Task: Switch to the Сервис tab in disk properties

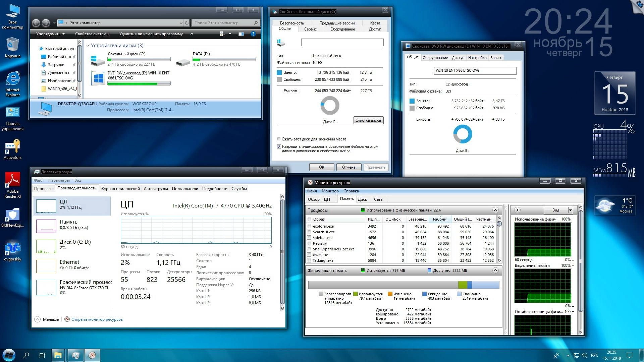Action: [x=310, y=29]
